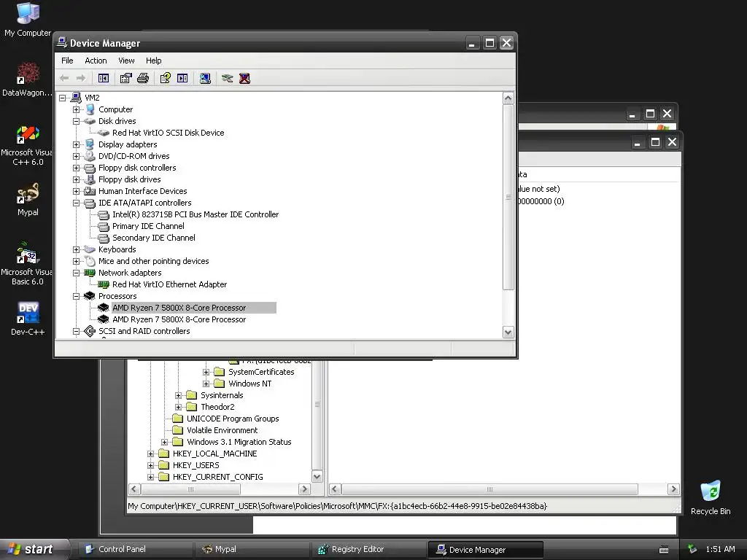Select the highlighted AMD Ryzen 7 5800X processor

point(179,308)
